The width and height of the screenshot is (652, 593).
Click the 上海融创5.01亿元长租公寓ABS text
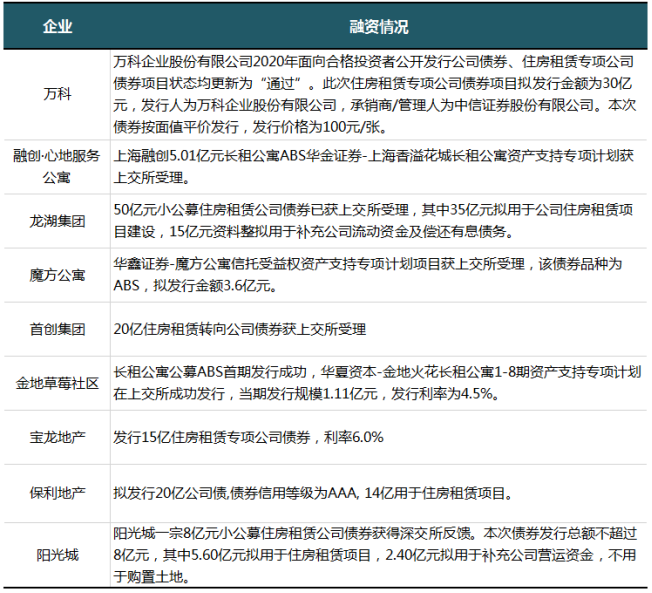click(x=373, y=167)
